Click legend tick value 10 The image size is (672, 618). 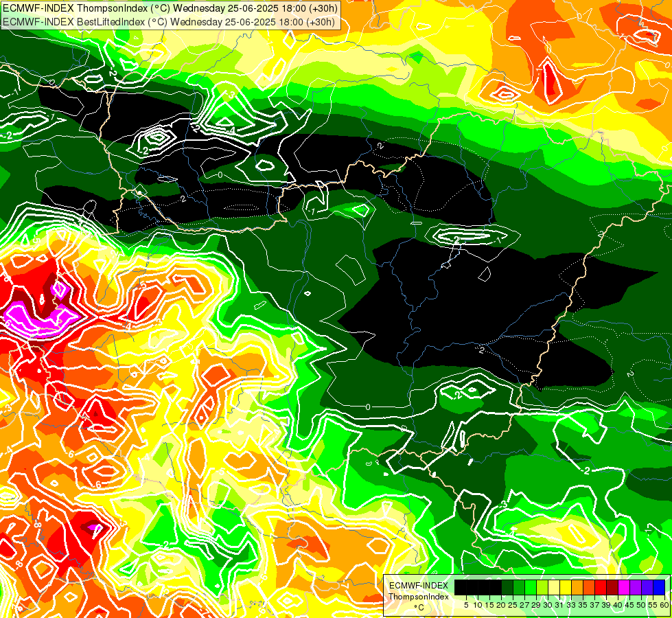click(x=478, y=605)
